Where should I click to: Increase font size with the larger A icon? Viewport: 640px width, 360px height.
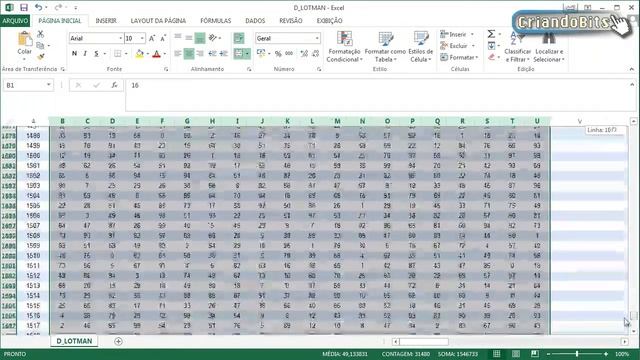[152, 38]
